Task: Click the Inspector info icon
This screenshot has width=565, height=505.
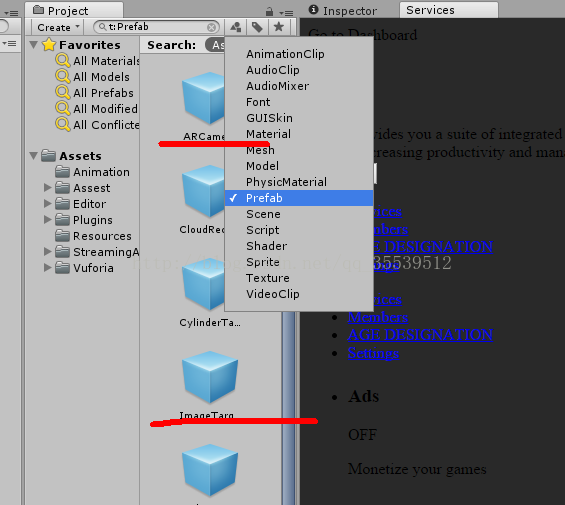Action: (313, 10)
